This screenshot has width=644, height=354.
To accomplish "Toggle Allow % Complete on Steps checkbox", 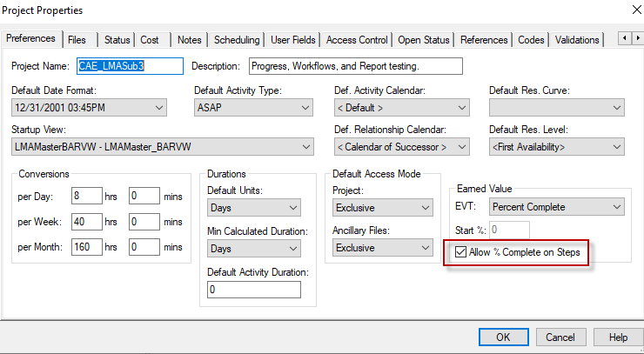I will pos(460,252).
